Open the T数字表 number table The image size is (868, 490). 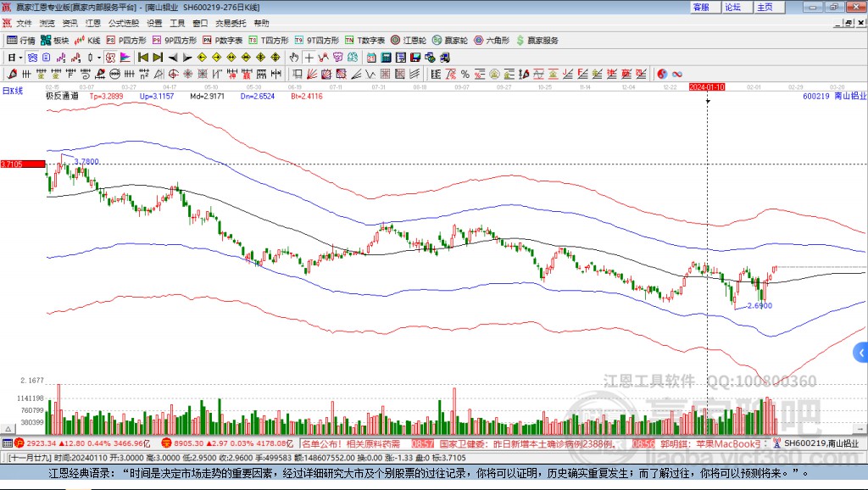click(365, 40)
